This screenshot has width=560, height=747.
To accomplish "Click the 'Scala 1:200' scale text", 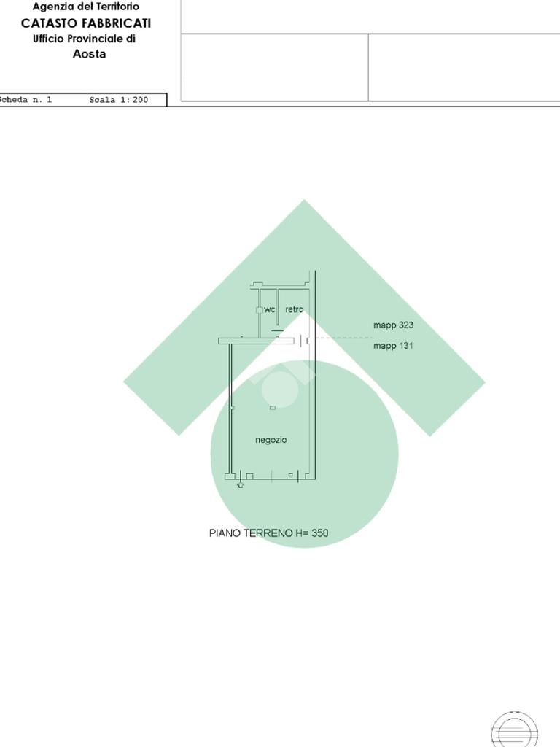I will click(x=119, y=99).
